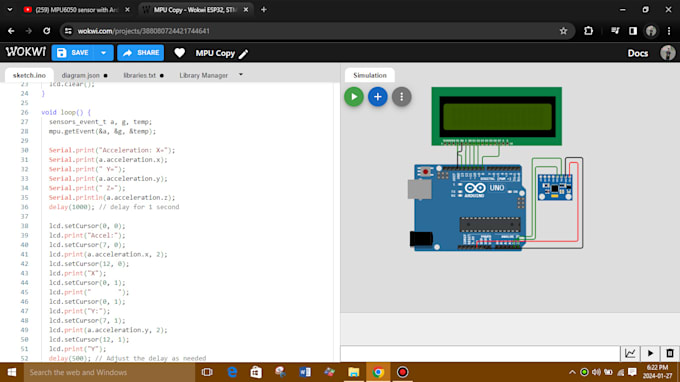680x382 pixels.
Task: Open the volume control in system tray
Action: 596,372
